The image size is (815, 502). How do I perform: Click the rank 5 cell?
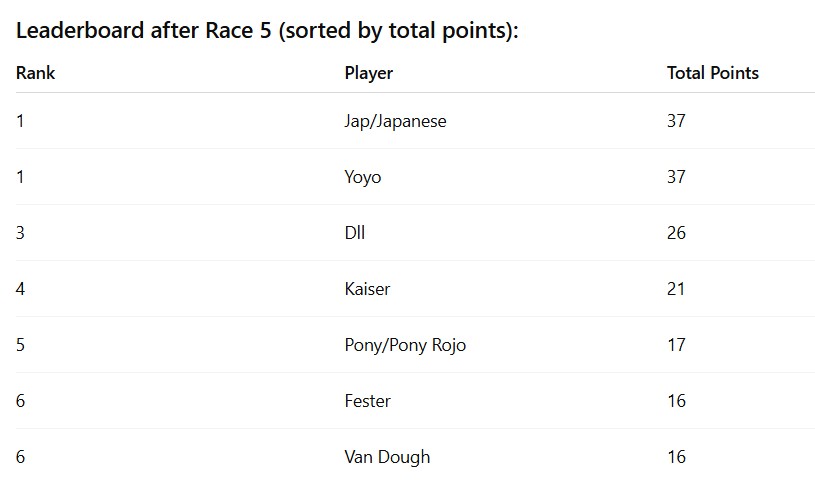(x=20, y=345)
